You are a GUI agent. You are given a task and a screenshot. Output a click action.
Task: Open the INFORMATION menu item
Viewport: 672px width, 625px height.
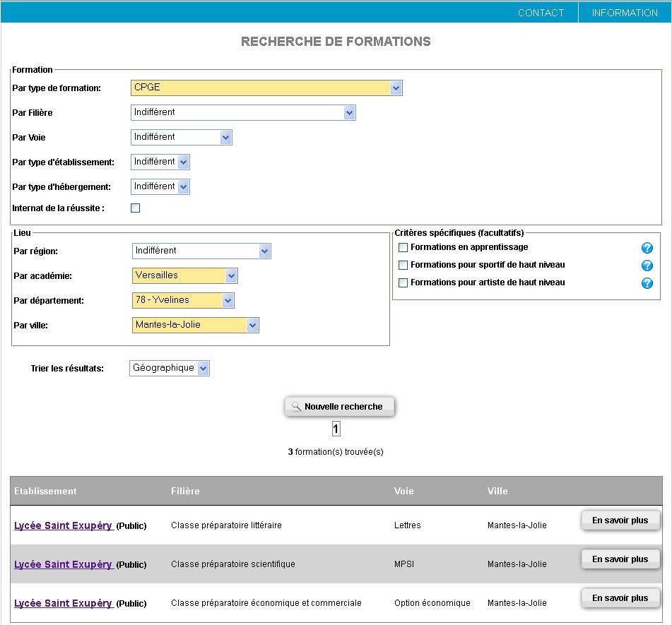625,13
